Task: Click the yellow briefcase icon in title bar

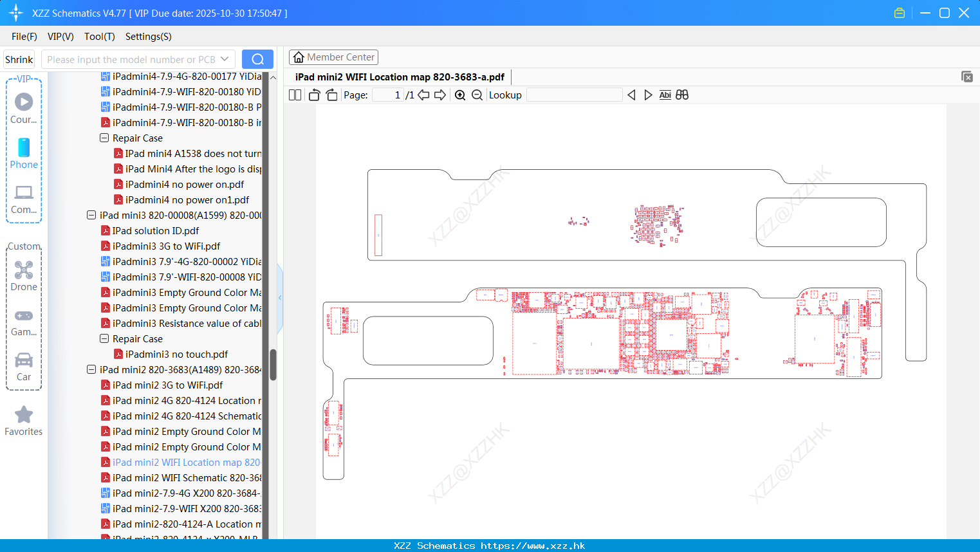Action: coord(900,13)
